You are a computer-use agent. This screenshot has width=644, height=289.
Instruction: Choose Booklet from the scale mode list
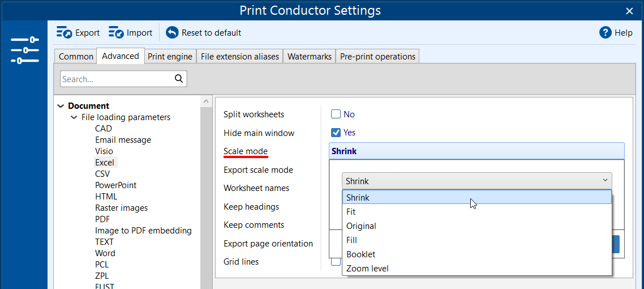pyautogui.click(x=360, y=254)
